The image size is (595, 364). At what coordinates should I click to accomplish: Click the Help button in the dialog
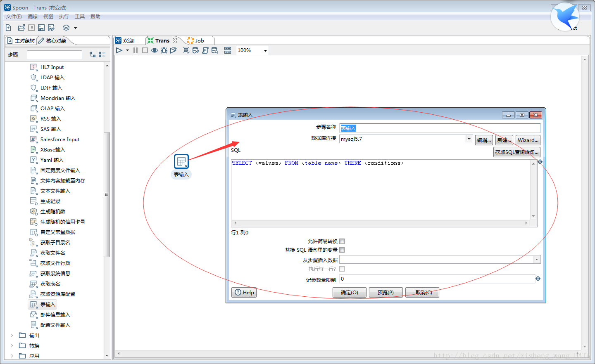[244, 293]
